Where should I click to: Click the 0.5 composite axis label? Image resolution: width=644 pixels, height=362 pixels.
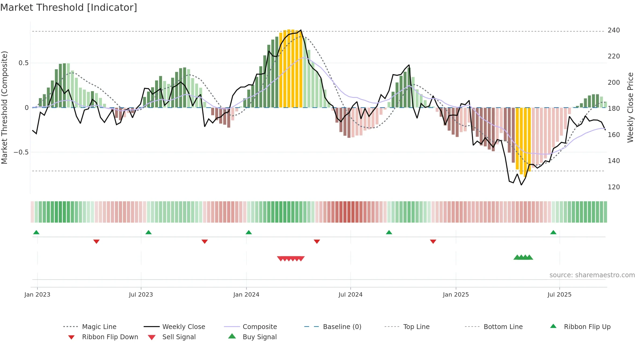[x=23, y=63]
